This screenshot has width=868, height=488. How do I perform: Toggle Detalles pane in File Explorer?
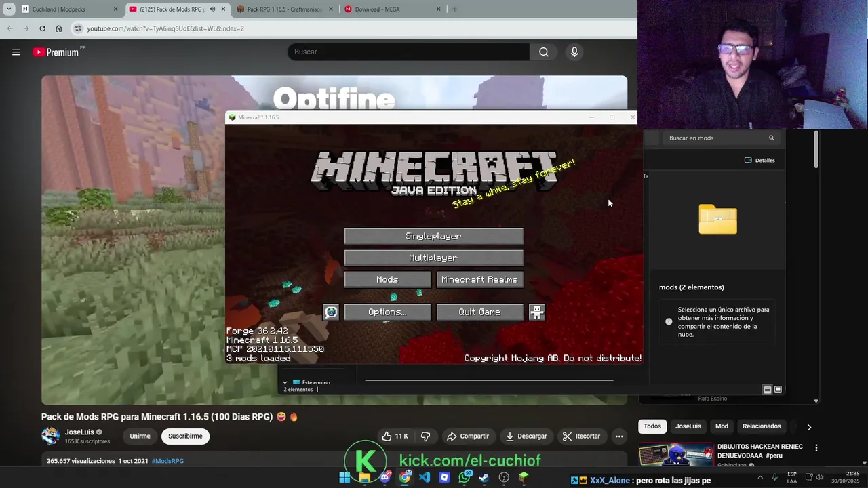[759, 160]
